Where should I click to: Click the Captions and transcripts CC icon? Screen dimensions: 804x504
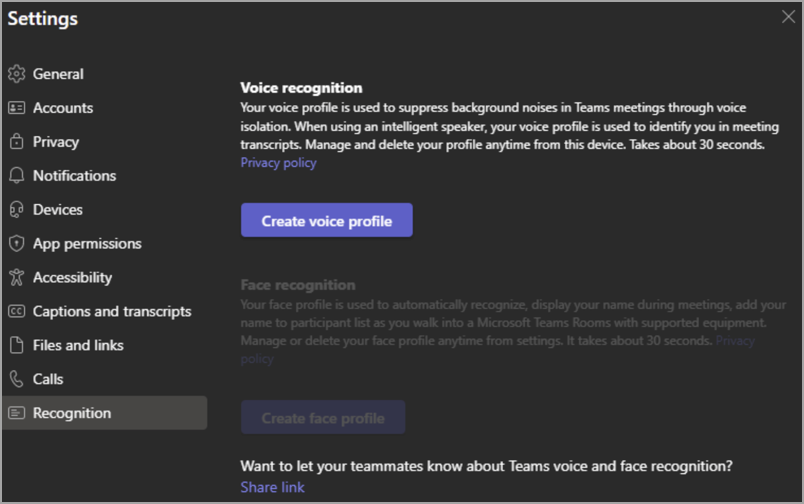(x=15, y=312)
